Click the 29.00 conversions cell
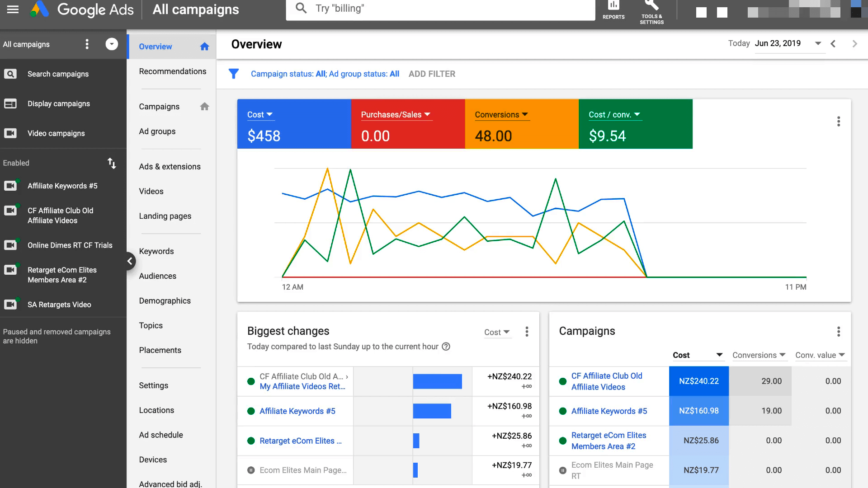Image resolution: width=868 pixels, height=488 pixels. click(x=760, y=381)
